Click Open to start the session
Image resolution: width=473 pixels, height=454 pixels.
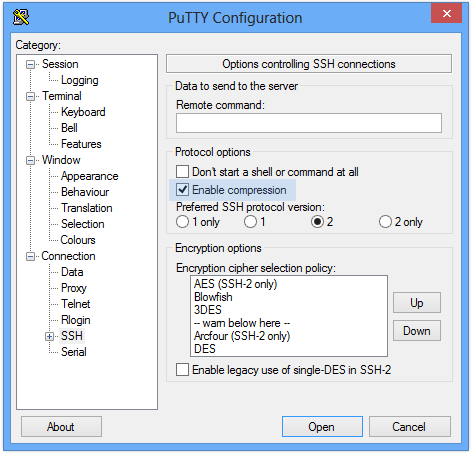point(322,427)
